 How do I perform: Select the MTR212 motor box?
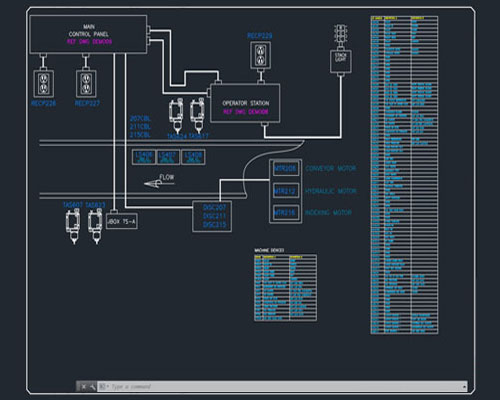coord(285,191)
